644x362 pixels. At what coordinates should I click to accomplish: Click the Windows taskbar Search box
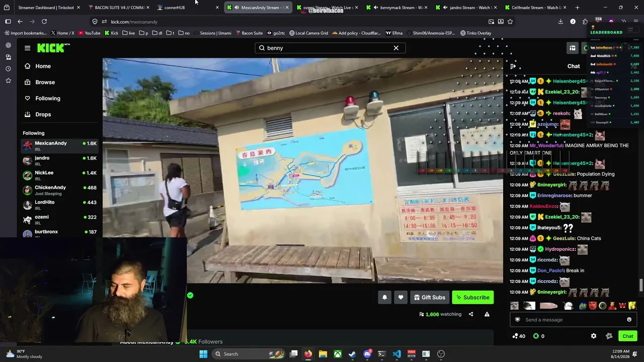pyautogui.click(x=249, y=354)
